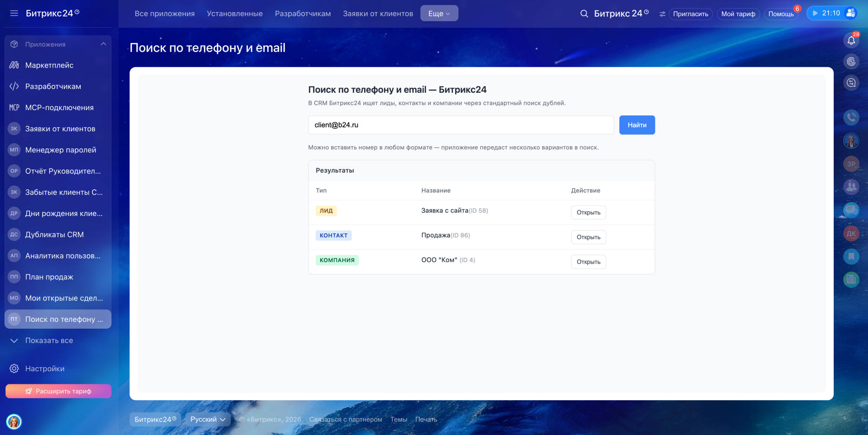Open the green news icon in right rail
This screenshot has width=868, height=435.
[851, 280]
